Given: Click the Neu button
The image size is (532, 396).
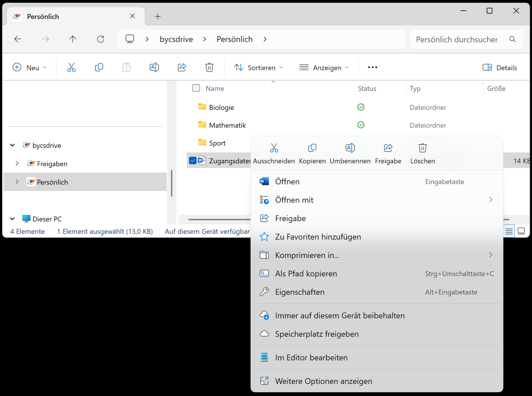Looking at the screenshot, I should [29, 68].
